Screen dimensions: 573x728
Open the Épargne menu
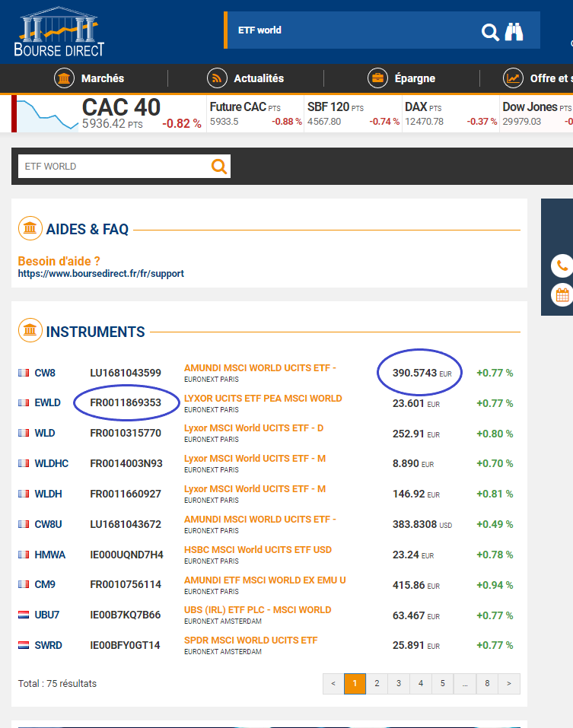pyautogui.click(x=401, y=78)
